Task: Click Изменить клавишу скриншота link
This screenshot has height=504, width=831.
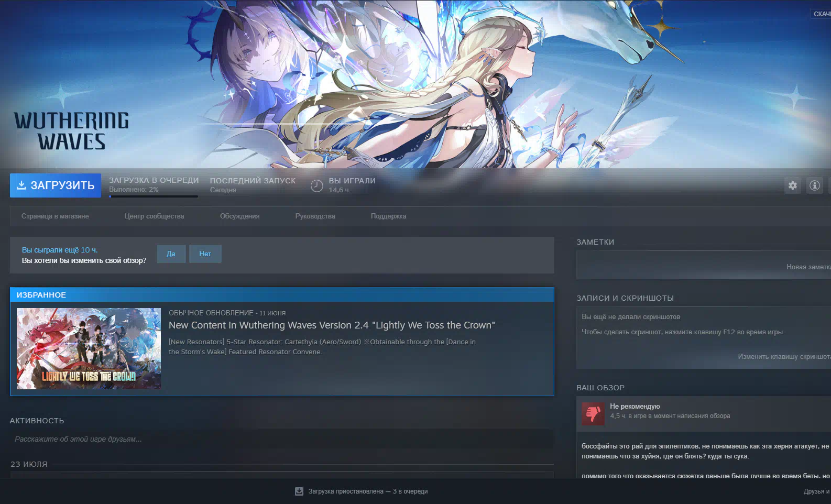Action: (784, 356)
